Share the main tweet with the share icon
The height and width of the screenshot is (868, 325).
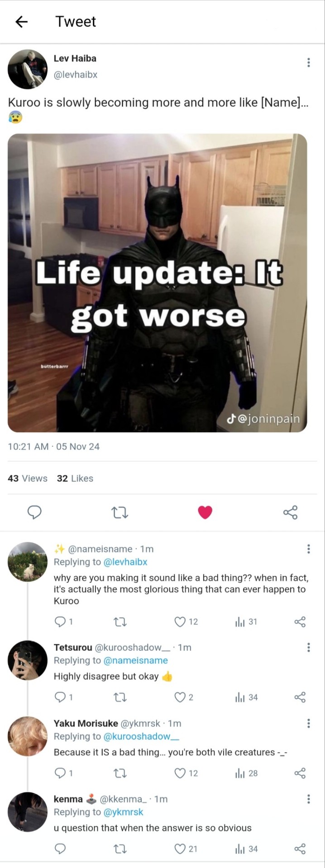(x=290, y=512)
